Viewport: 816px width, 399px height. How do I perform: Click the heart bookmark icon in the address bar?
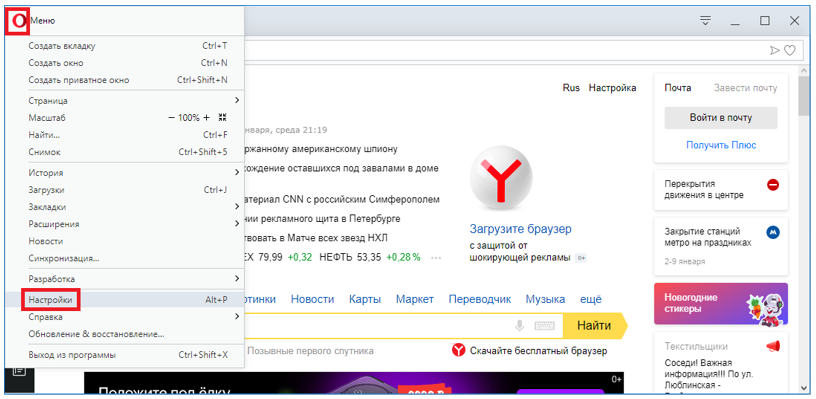[790, 50]
